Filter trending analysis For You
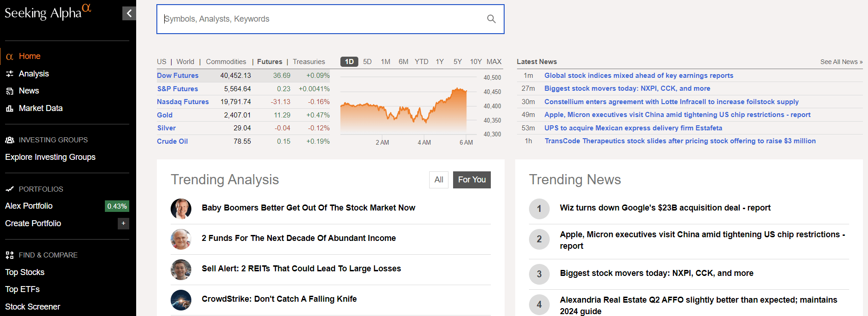 (x=471, y=180)
